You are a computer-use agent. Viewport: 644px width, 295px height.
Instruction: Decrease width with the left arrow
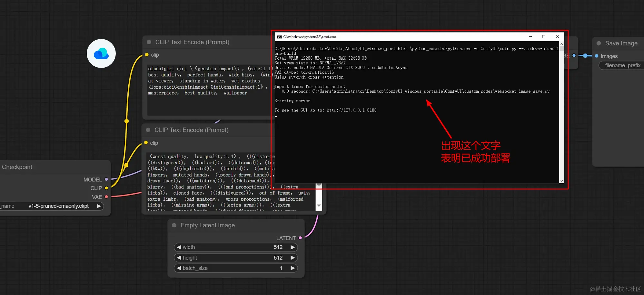179,247
